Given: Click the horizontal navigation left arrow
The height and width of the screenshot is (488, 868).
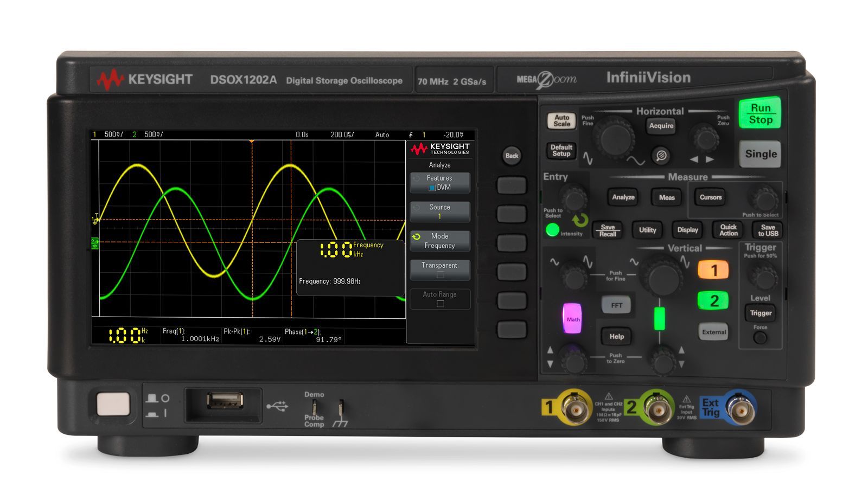Looking at the screenshot, I should tap(694, 159).
